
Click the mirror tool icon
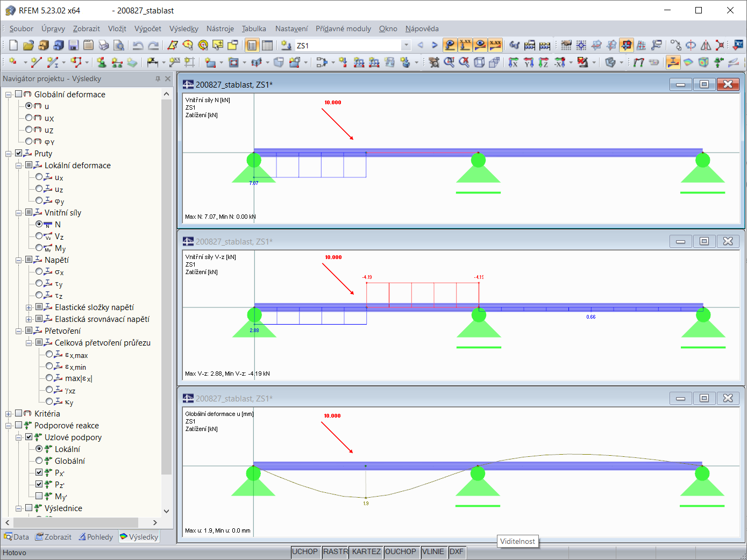(706, 45)
